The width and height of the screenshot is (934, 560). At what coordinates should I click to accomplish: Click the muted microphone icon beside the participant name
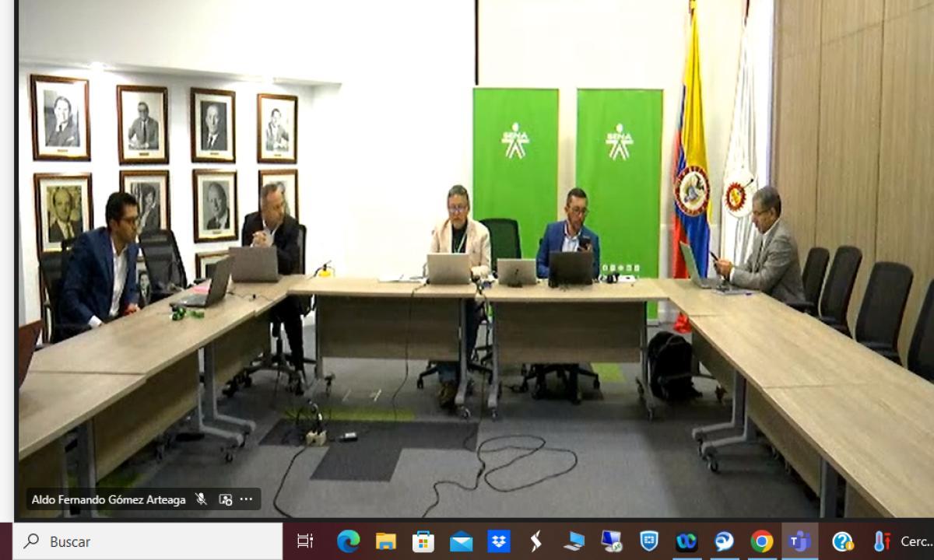click(x=202, y=499)
